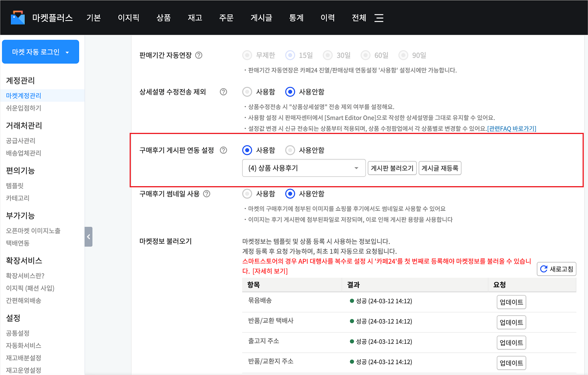Go to 공통설정 in sidebar
Image resolution: width=588 pixels, height=375 pixels.
pyautogui.click(x=18, y=333)
